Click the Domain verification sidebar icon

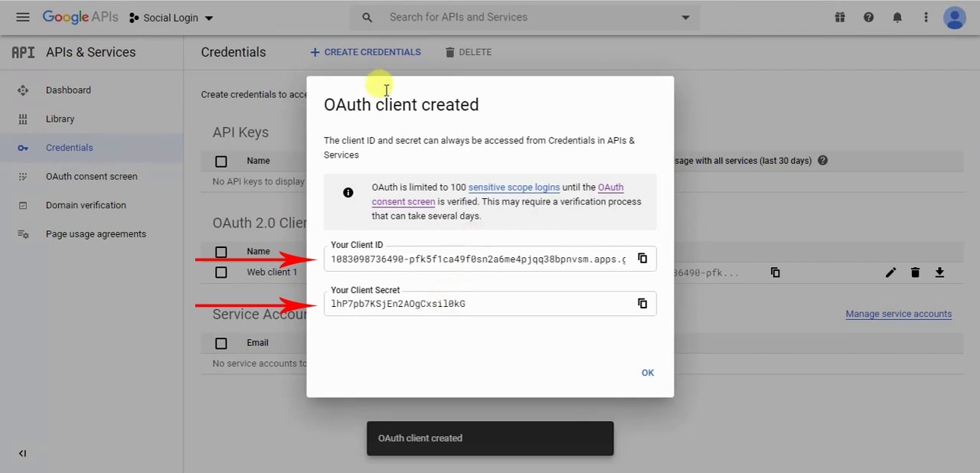[x=23, y=205]
